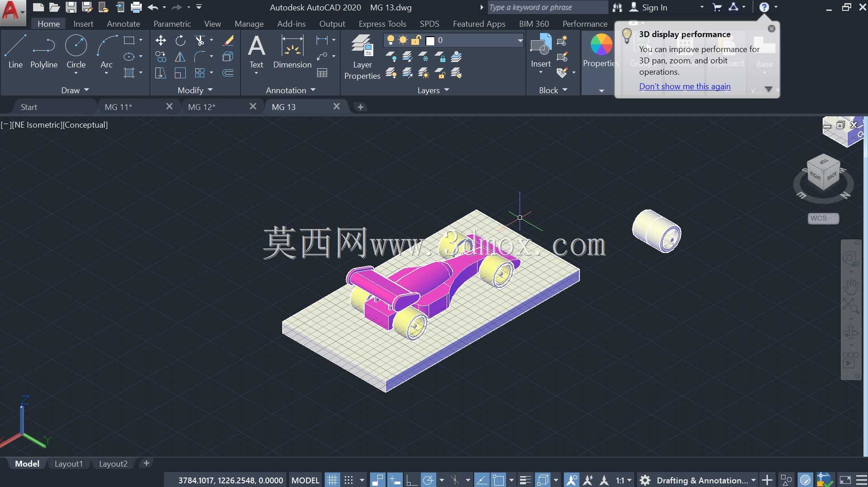Choose the Mirror tool
The height and width of the screenshot is (487, 868).
pyautogui.click(x=180, y=57)
